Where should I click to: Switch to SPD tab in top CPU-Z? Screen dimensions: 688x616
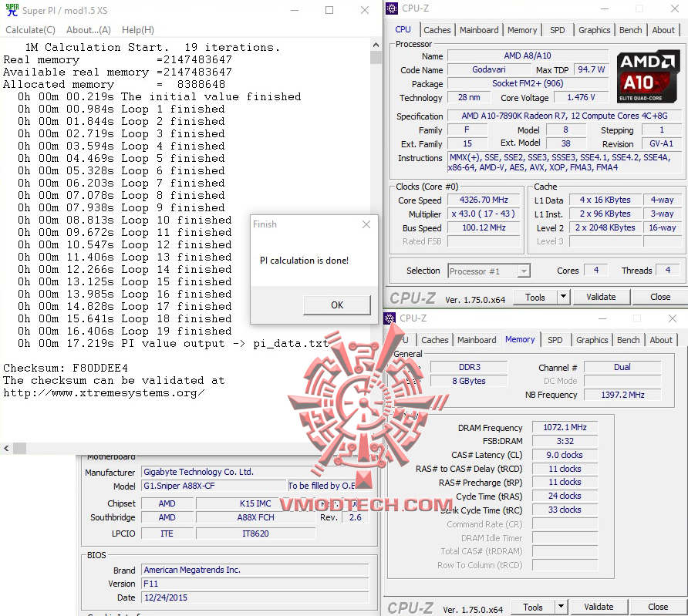click(557, 30)
